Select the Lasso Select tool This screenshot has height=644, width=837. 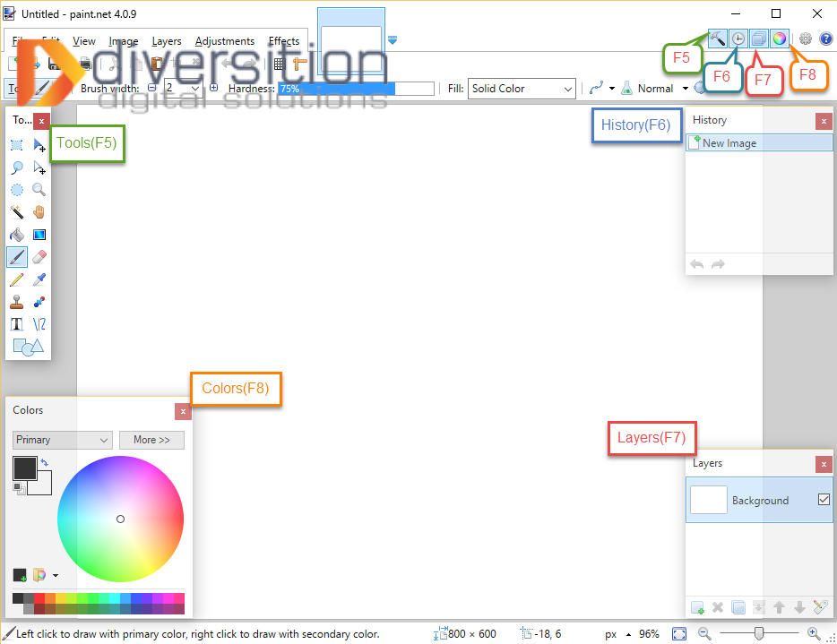tap(16, 167)
